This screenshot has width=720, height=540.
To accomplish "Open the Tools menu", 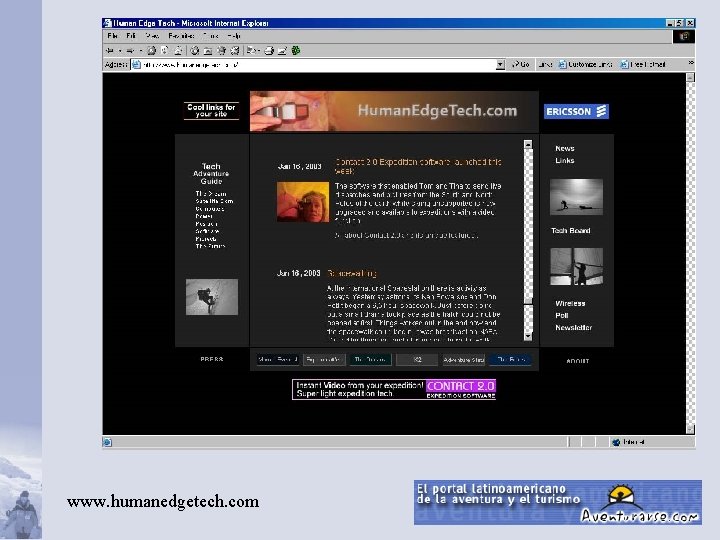I will click(210, 35).
